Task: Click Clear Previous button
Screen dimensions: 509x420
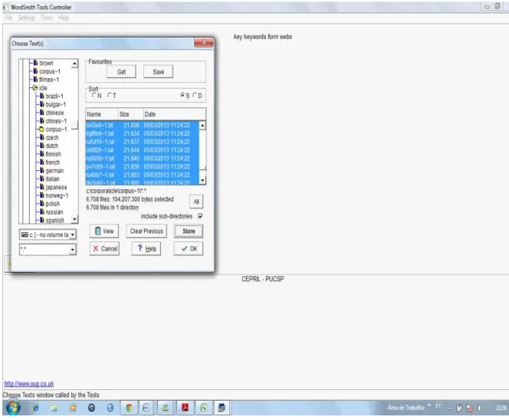Action: coord(146,231)
